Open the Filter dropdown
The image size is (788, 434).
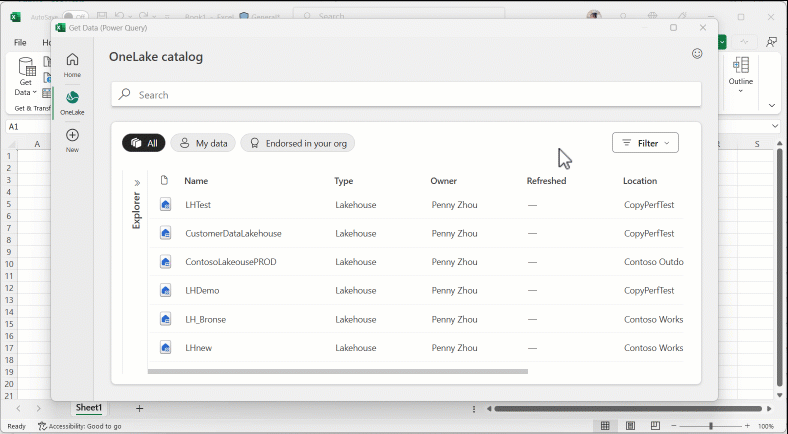pyautogui.click(x=645, y=143)
